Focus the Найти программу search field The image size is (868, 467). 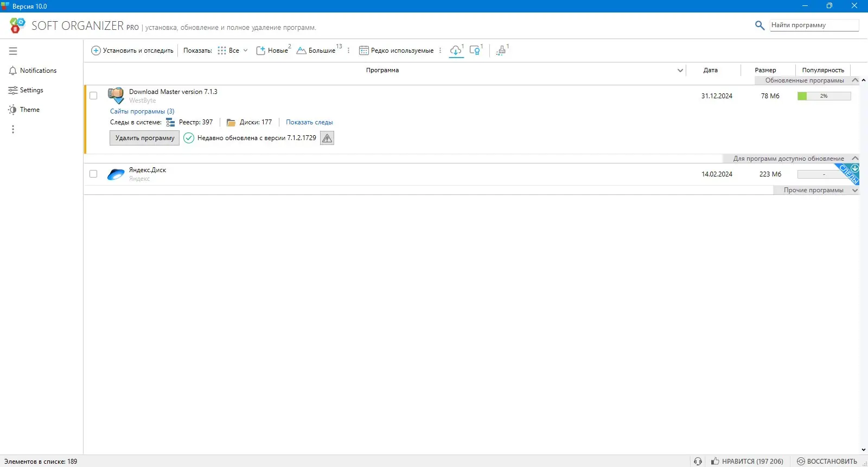click(814, 26)
